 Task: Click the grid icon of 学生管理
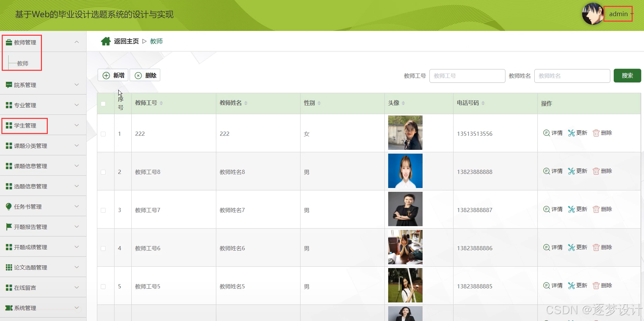click(9, 125)
